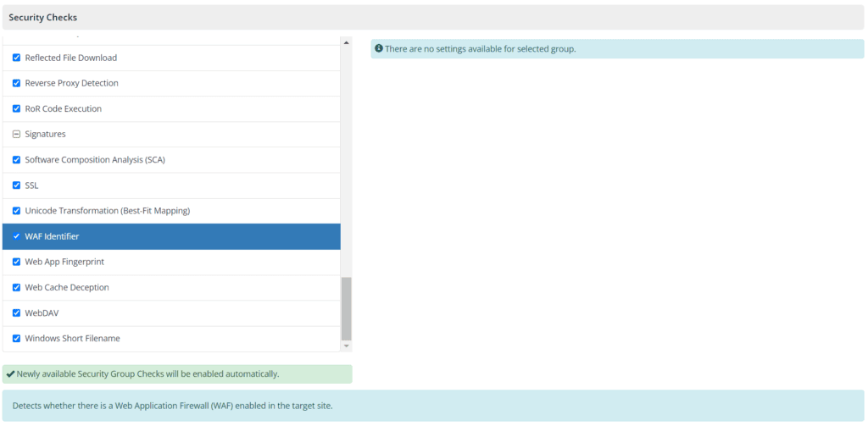The width and height of the screenshot is (868, 426).
Task: Toggle the WebDAV checkbox
Action: pyautogui.click(x=16, y=313)
